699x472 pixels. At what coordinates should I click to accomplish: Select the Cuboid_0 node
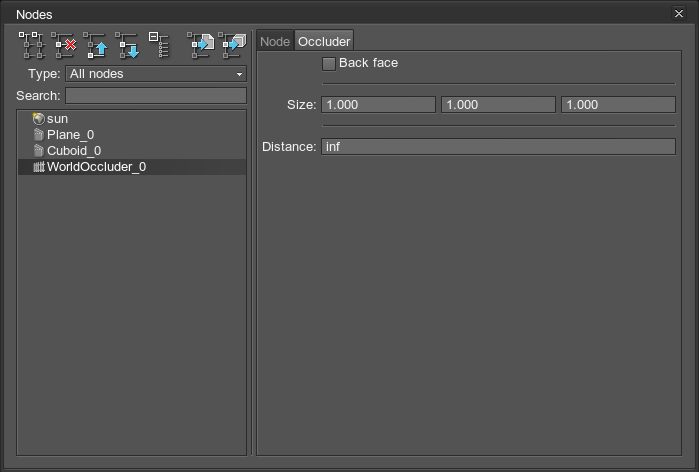132,151
